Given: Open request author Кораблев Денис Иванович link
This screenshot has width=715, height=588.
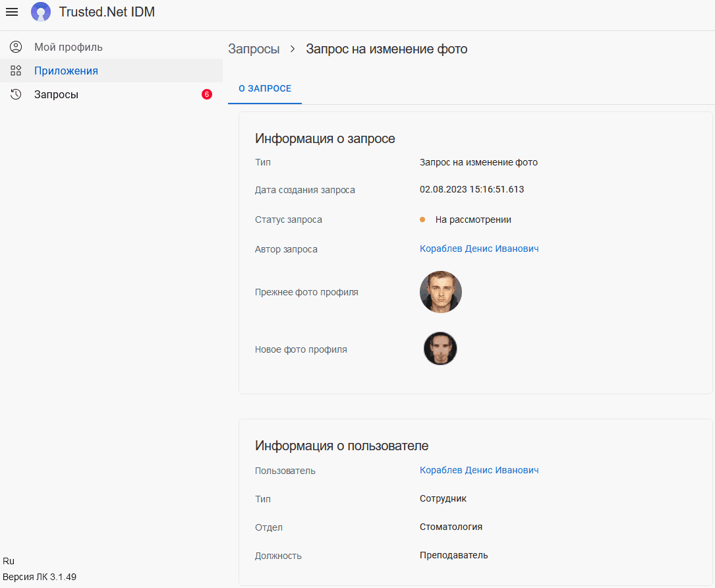Looking at the screenshot, I should point(479,249).
